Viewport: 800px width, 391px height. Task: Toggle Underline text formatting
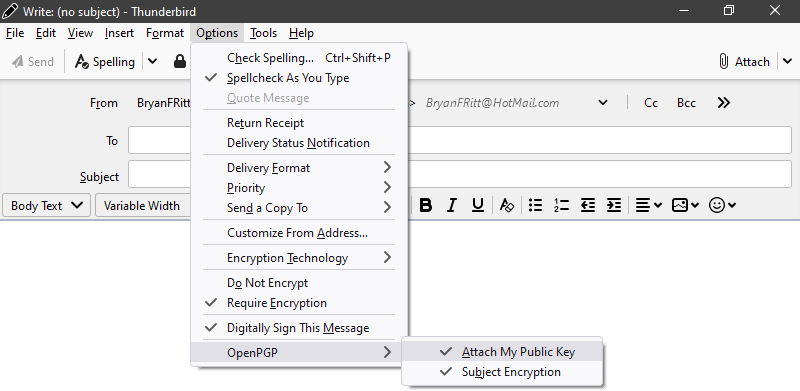click(478, 205)
